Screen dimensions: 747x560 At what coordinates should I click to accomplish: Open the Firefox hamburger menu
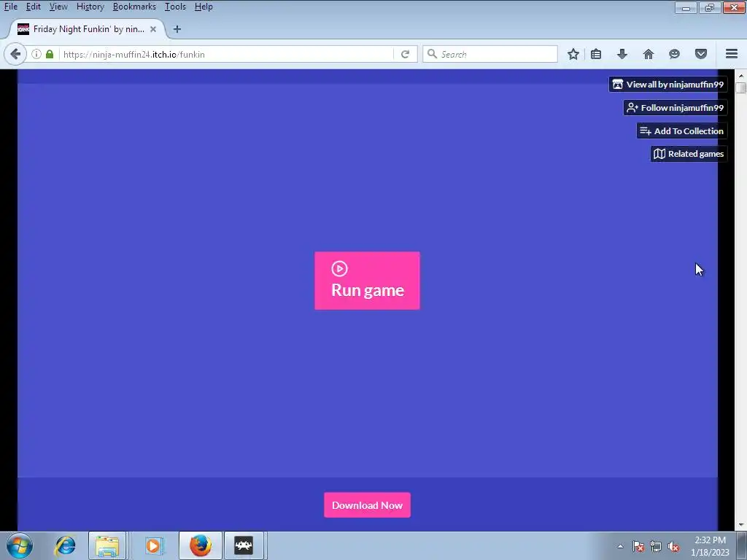pyautogui.click(x=732, y=54)
